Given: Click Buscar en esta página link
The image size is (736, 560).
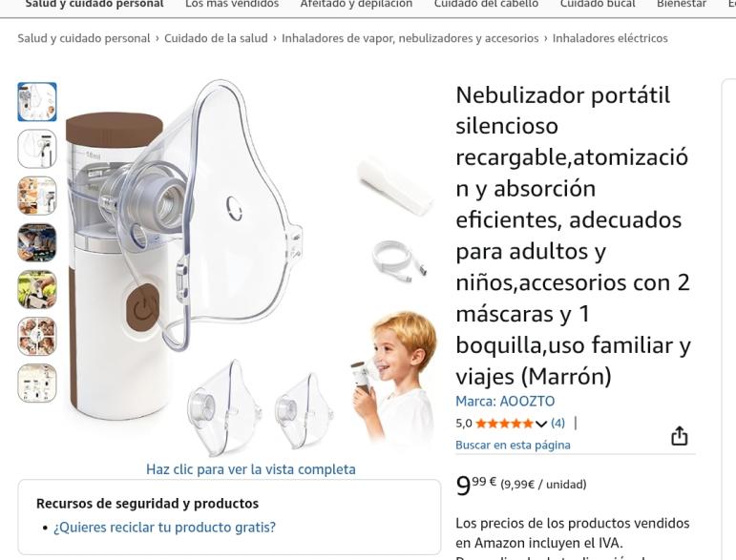Looking at the screenshot, I should tap(513, 446).
